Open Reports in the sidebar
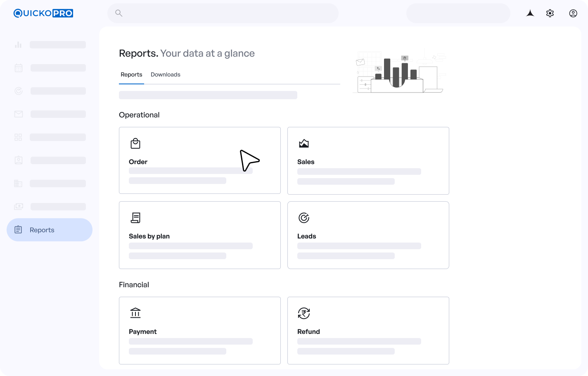Image resolution: width=588 pixels, height=376 pixels. coord(50,230)
